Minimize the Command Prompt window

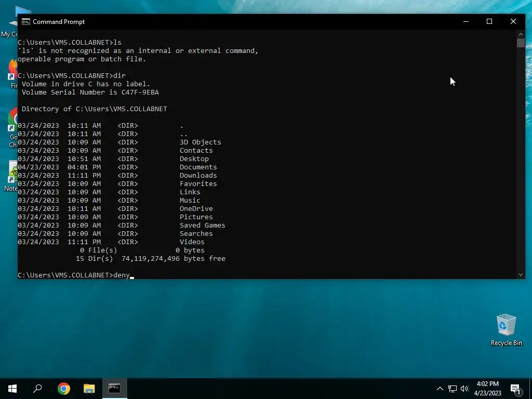[466, 21]
